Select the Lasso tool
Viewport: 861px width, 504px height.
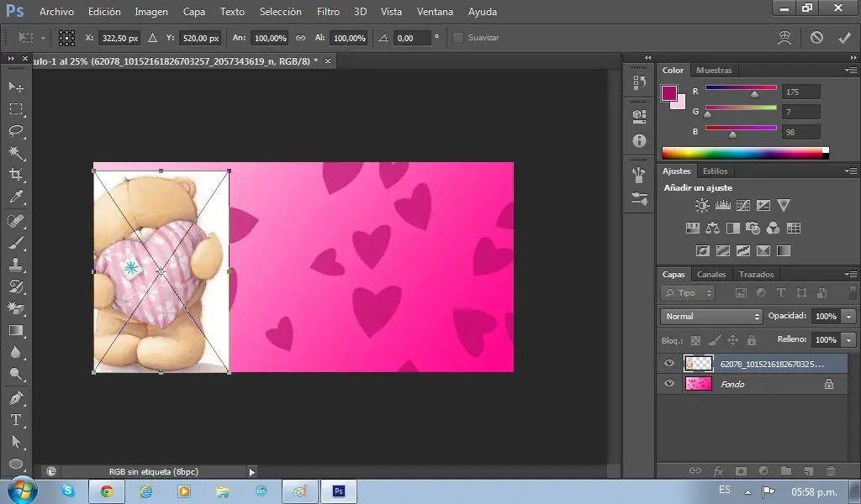click(x=16, y=130)
